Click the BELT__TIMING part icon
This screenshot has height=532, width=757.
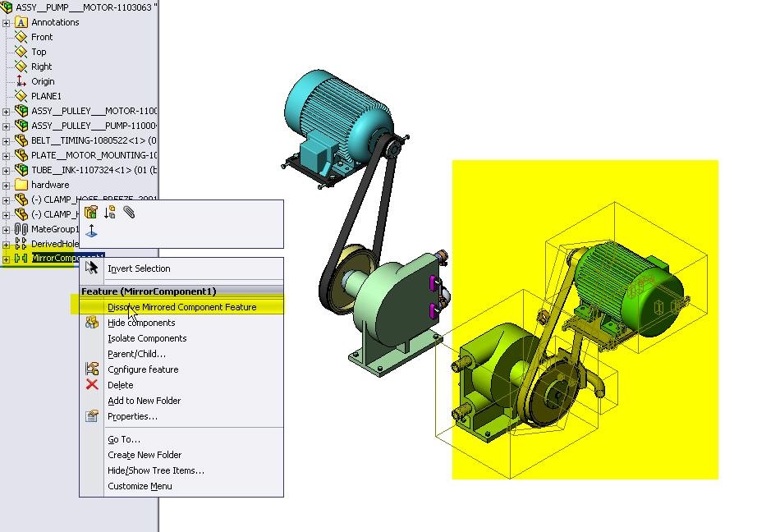(x=21, y=140)
